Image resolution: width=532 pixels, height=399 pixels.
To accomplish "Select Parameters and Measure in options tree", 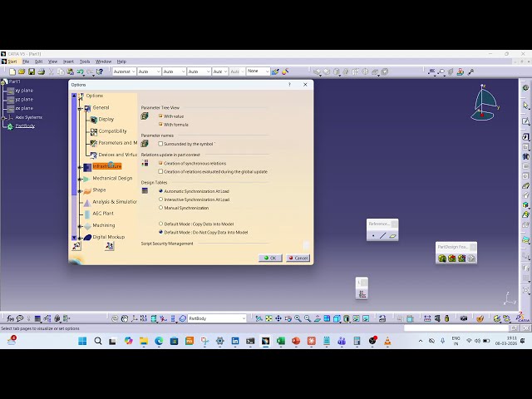I will (118, 143).
